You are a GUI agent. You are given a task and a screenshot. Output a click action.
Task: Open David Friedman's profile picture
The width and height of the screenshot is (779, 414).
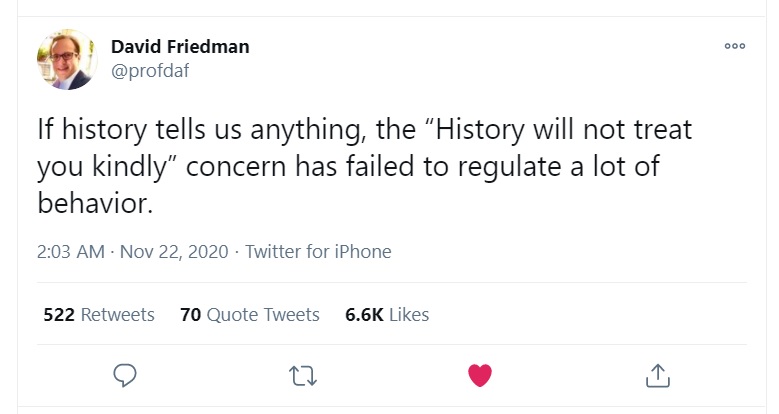coord(67,59)
